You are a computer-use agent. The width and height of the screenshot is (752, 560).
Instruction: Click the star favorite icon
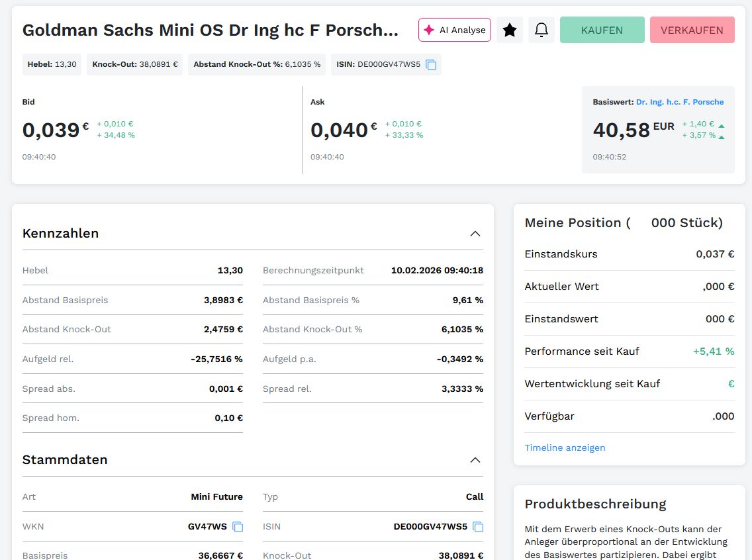pos(510,30)
